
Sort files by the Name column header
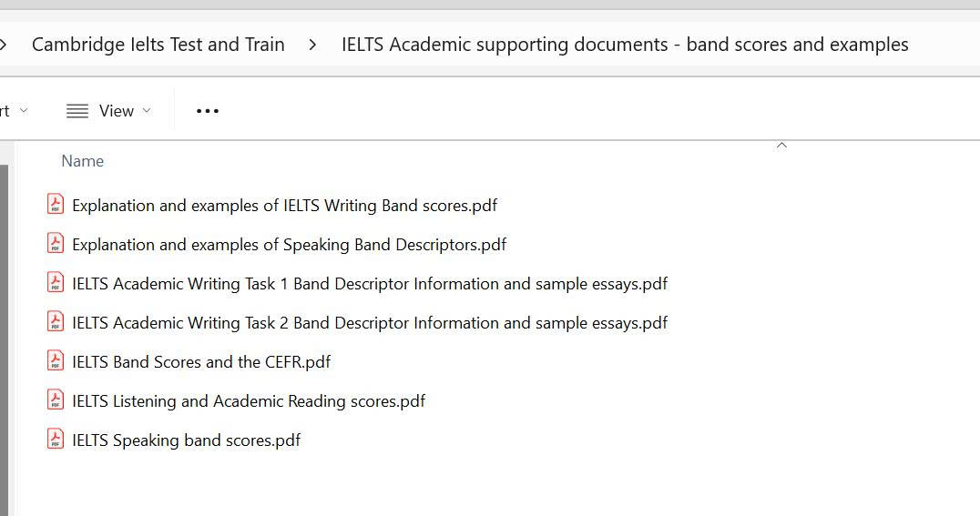tap(82, 161)
